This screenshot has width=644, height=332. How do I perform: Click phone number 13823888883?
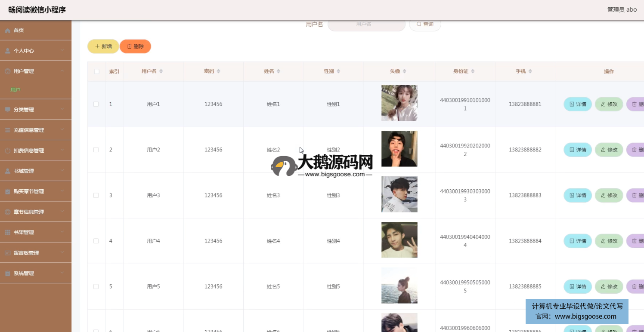[x=525, y=195]
